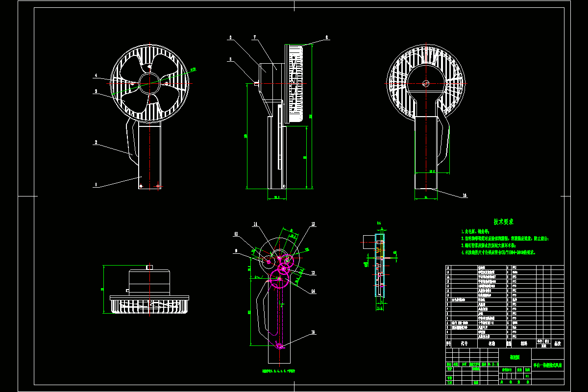Select part balloon number 10
Screen dimensions: 588x392
(x=236, y=234)
